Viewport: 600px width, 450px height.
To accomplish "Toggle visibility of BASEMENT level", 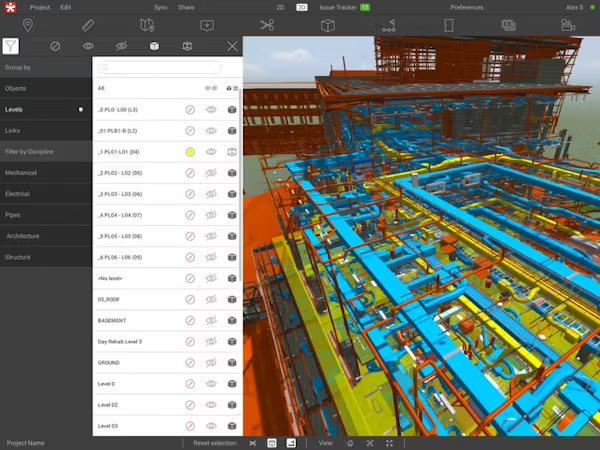I will pyautogui.click(x=211, y=320).
